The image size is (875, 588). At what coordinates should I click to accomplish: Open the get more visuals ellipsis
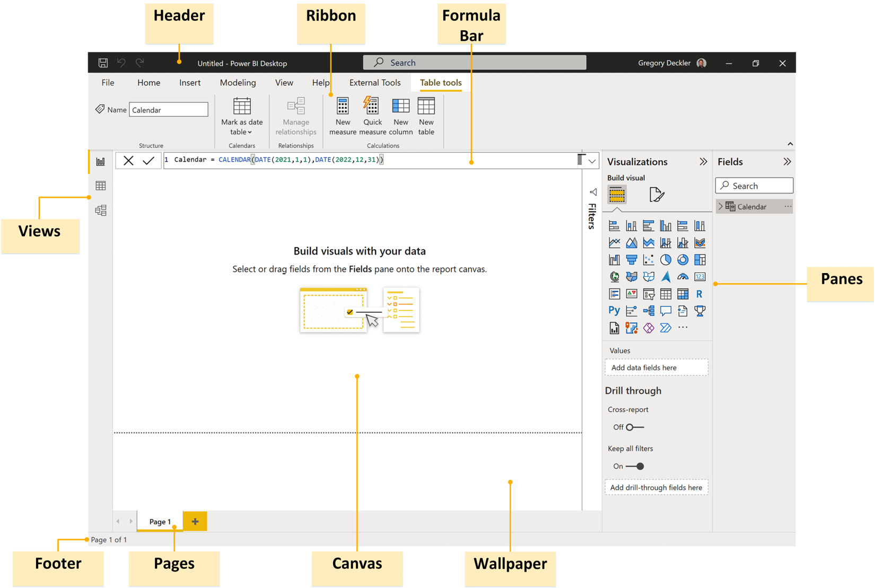682,328
